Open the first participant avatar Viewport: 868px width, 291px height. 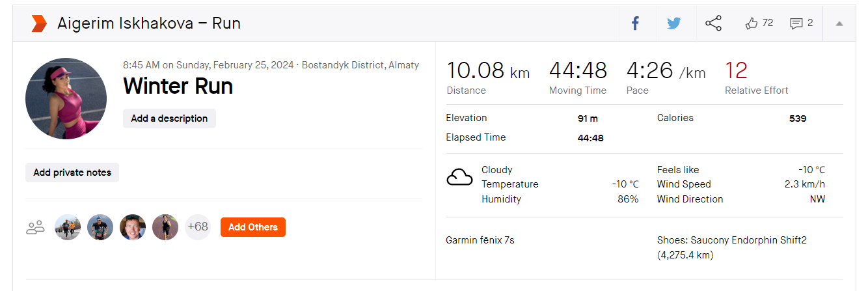[68, 227]
